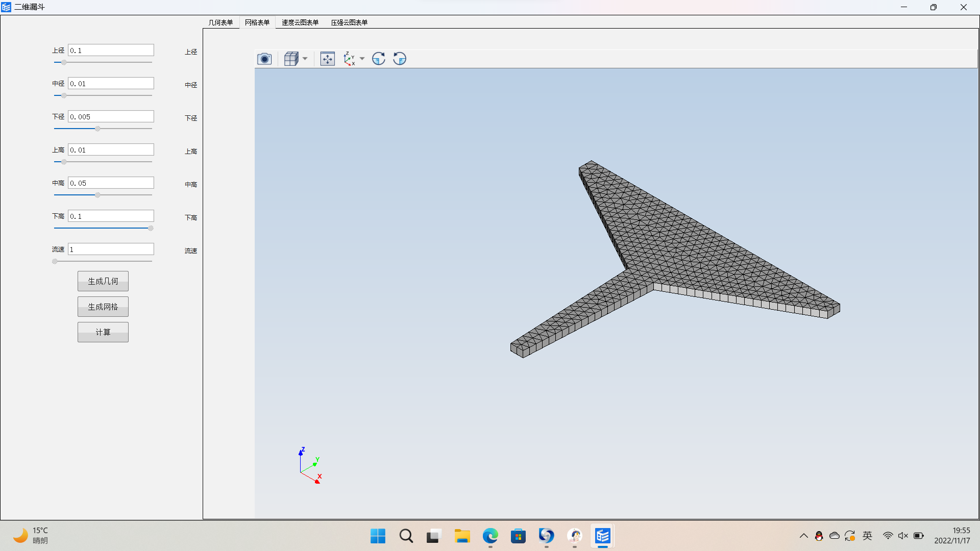Open the 压强云图表单 tab
Screen dimensions: 980x551
click(x=349, y=22)
